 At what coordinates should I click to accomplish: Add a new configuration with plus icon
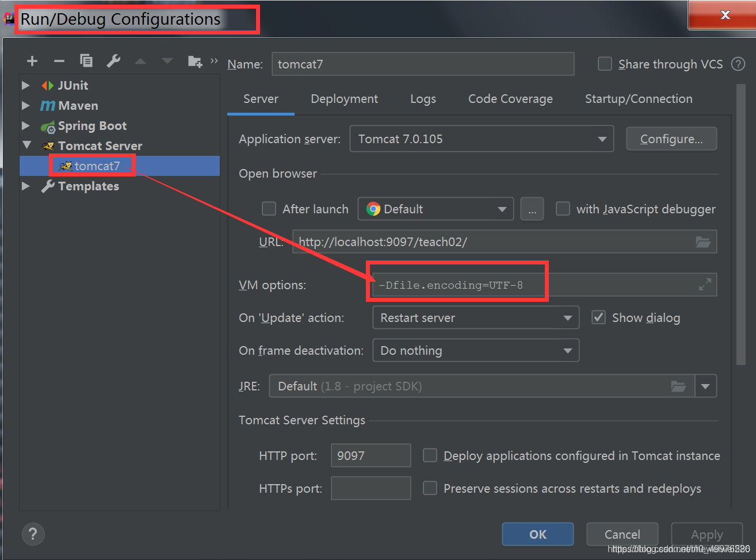coord(32,61)
